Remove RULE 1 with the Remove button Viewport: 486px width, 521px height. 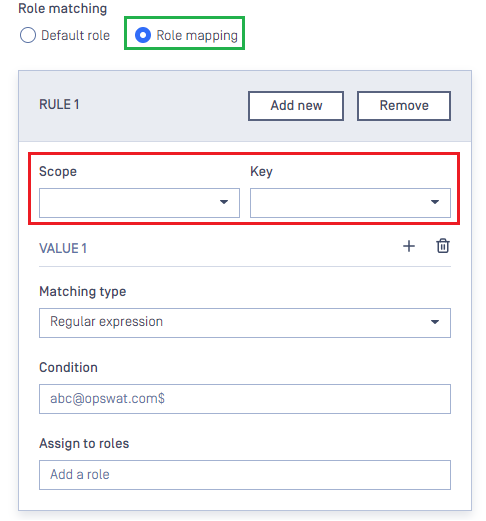pos(404,106)
